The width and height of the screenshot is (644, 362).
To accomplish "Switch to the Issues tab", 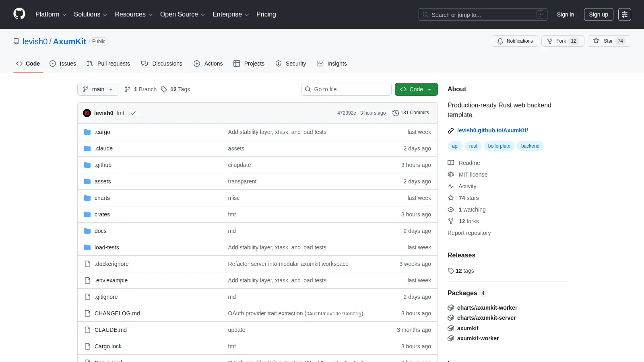I will [x=63, y=64].
